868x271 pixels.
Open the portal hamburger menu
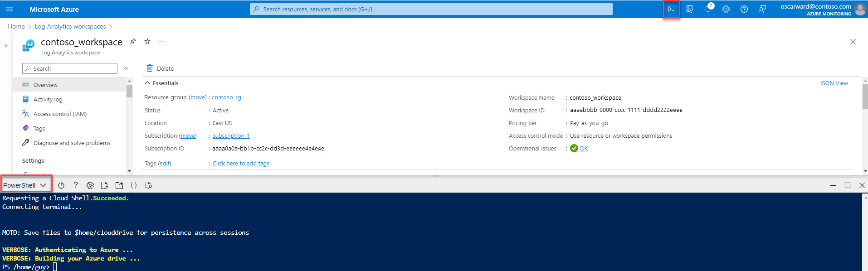10,9
